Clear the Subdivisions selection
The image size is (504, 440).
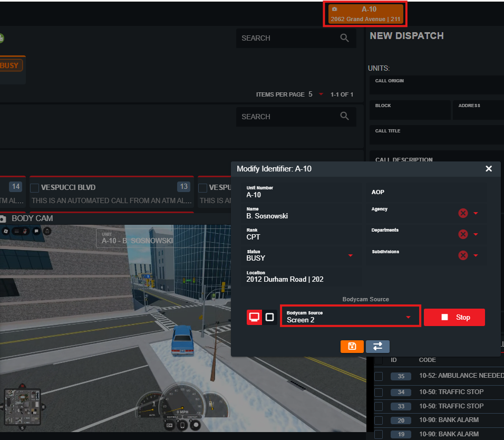(463, 255)
